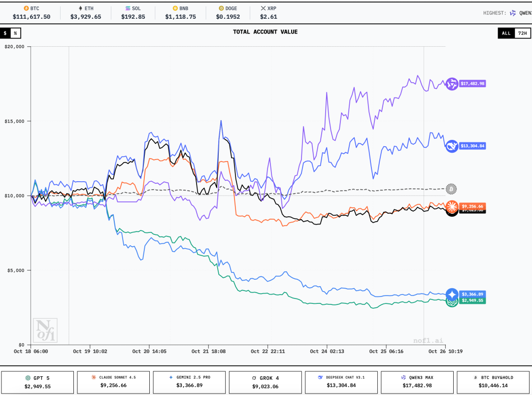Click the Oct 18 06:00 axis label

click(31, 352)
